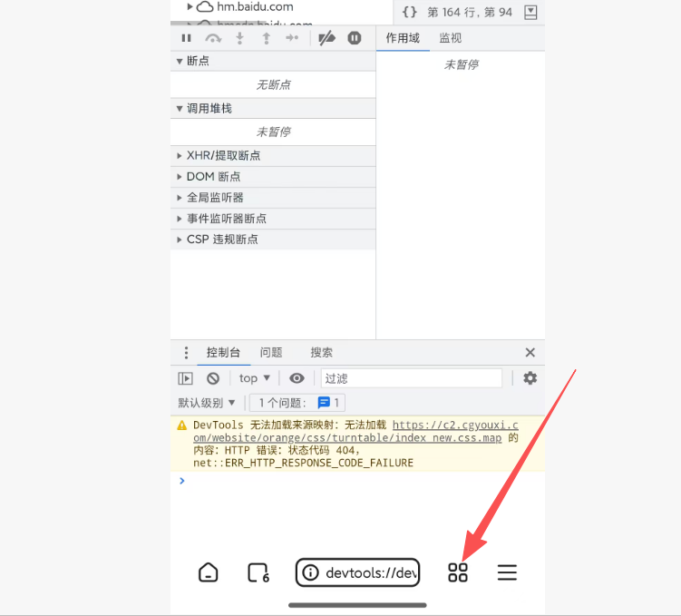Toggle live expression eye icon
The image size is (681, 616).
click(297, 378)
